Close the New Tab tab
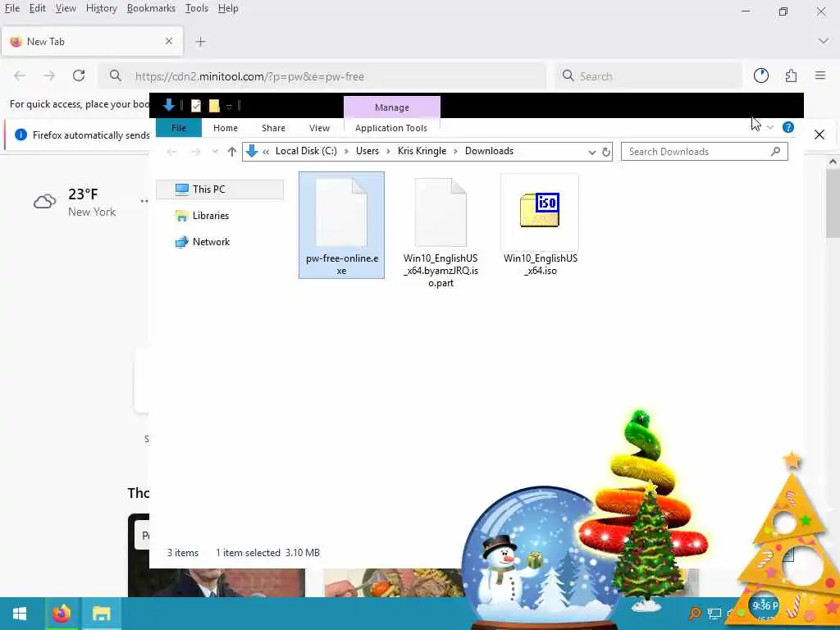Image resolution: width=840 pixels, height=630 pixels. point(169,41)
